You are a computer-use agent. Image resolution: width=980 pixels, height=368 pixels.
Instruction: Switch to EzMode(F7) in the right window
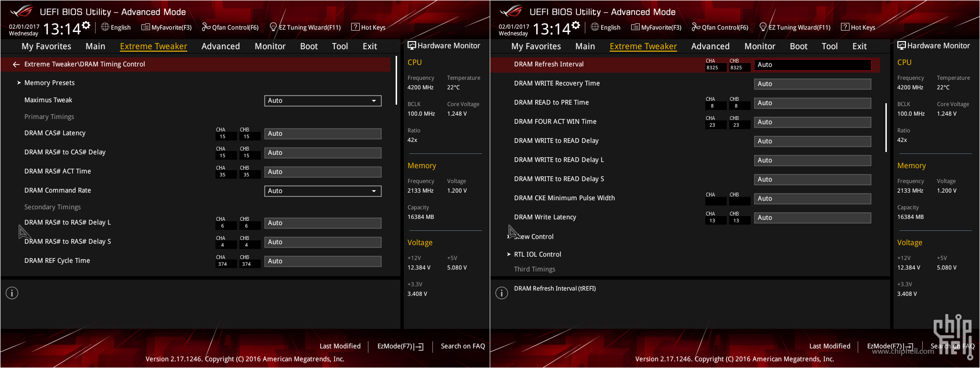click(x=890, y=346)
